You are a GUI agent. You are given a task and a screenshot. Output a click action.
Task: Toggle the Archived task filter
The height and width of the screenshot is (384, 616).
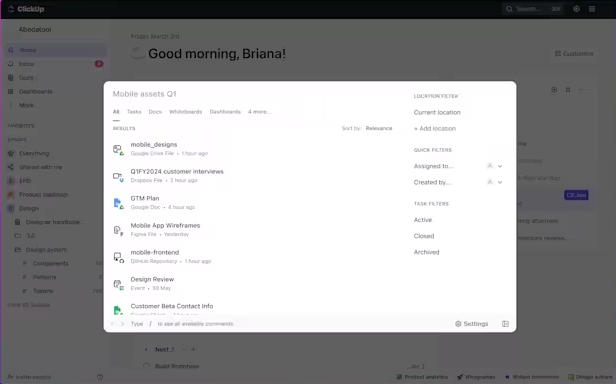[x=426, y=252]
